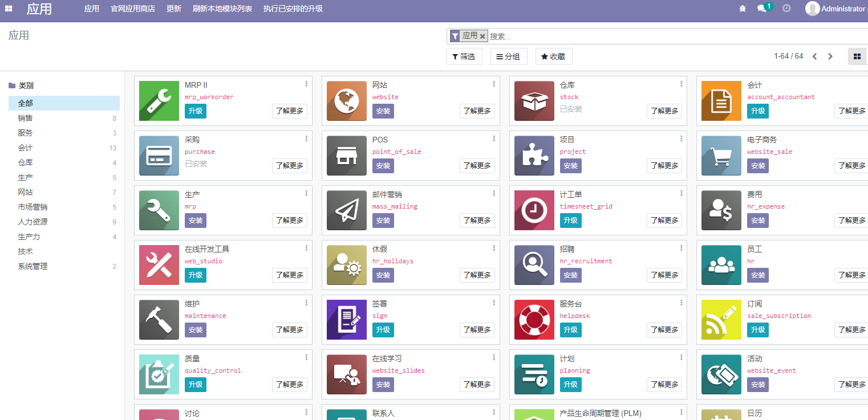The image size is (868, 420).
Task: Open the options kebab on 网站 card
Action: click(494, 84)
